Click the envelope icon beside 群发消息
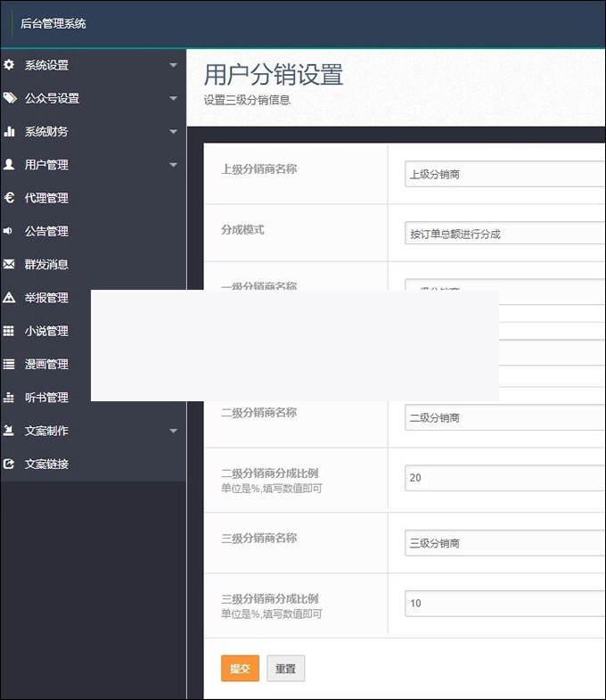Screen dimensions: 606x700 pos(9,264)
